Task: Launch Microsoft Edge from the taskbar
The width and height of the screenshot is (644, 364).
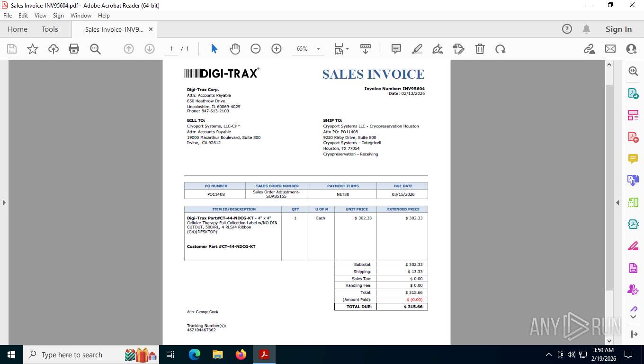Action: tap(195, 355)
